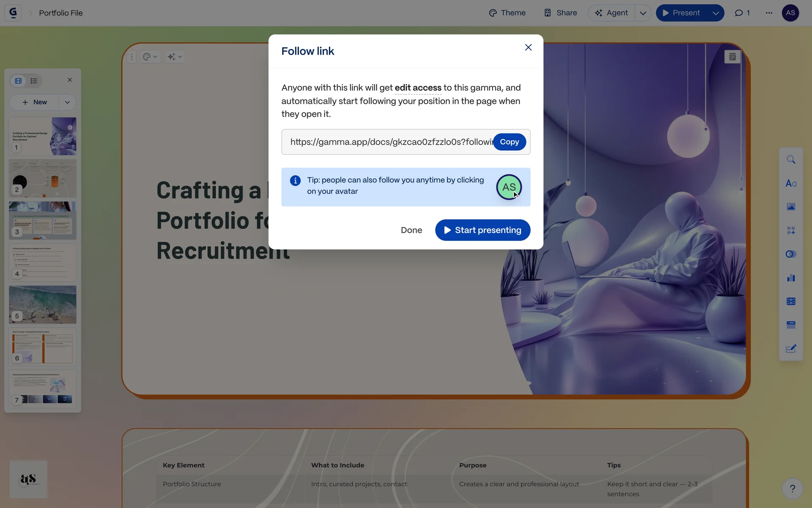Click Start presenting button
Viewport: 812px width, 508px height.
pos(483,230)
